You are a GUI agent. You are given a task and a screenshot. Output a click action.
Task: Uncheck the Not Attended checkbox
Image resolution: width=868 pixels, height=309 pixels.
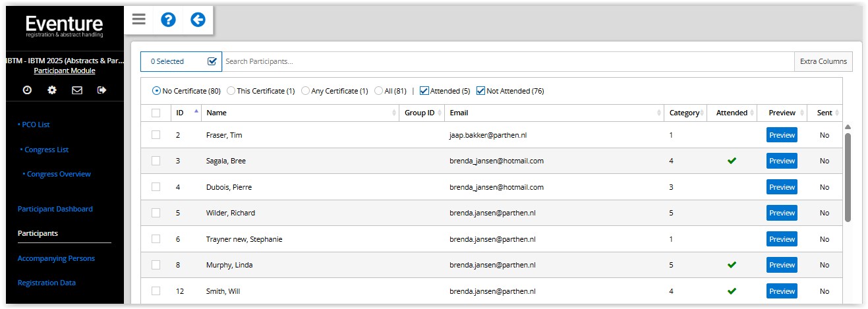[x=480, y=91]
